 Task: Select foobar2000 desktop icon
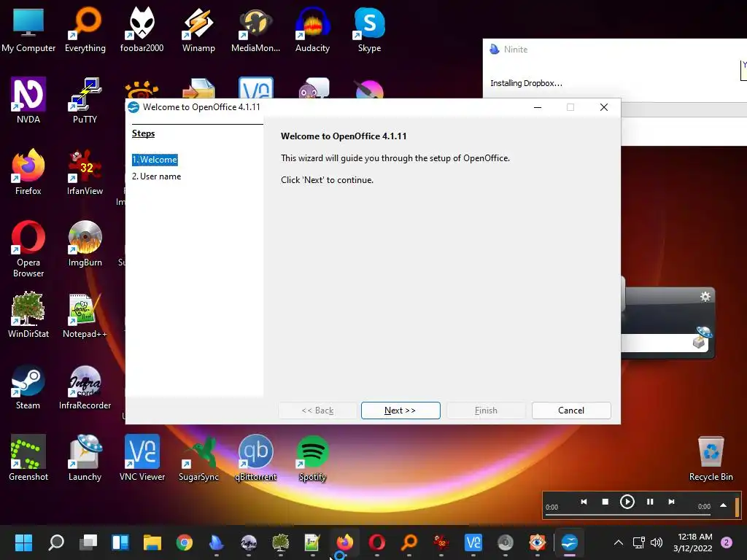click(x=142, y=29)
